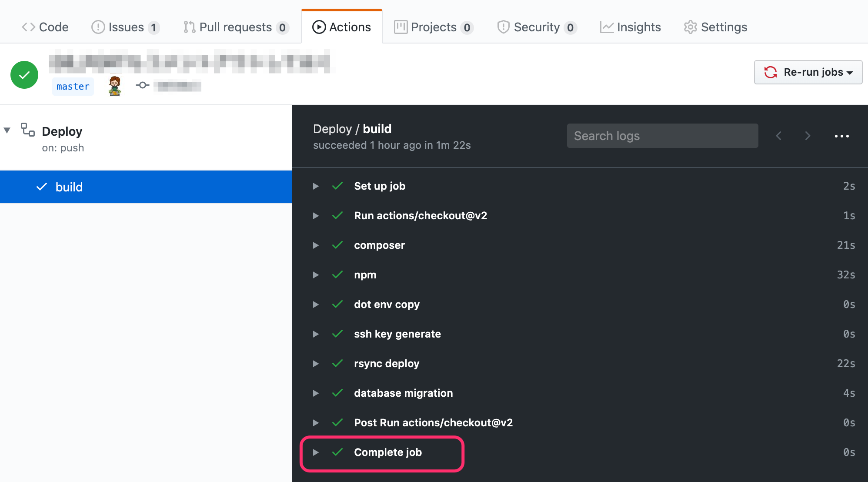The width and height of the screenshot is (868, 482).
Task: Open the Issues tab
Action: click(x=125, y=27)
